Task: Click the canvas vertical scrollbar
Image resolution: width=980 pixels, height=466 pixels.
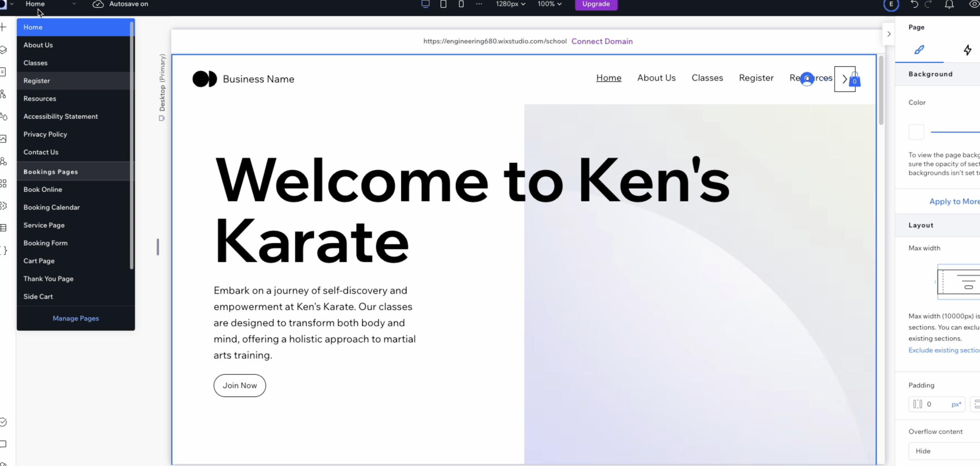Action: click(881, 90)
